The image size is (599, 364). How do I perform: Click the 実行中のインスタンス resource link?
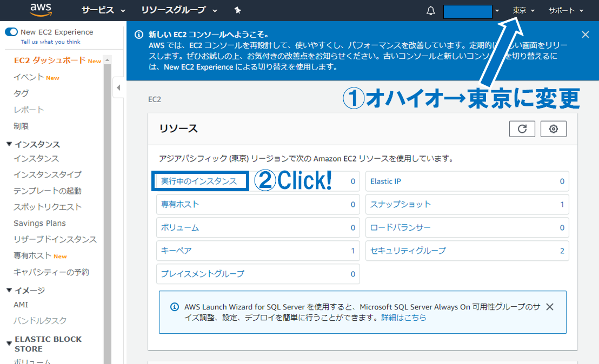[x=199, y=181]
